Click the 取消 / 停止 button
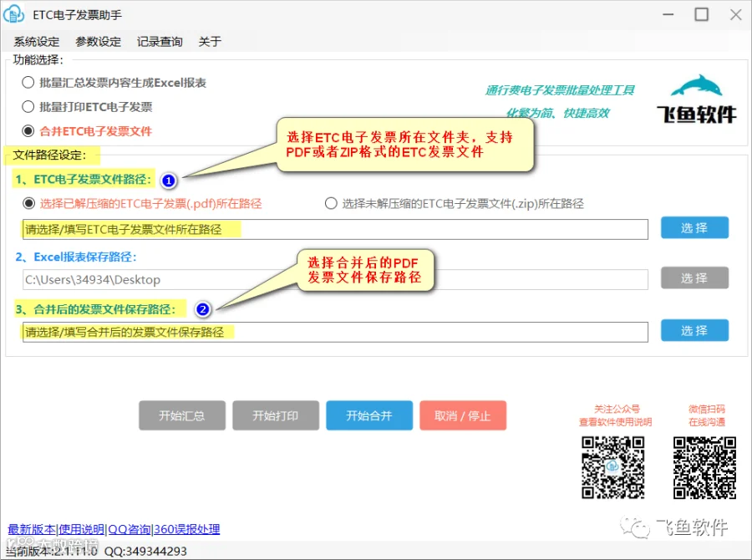752x560 pixels. (463, 415)
